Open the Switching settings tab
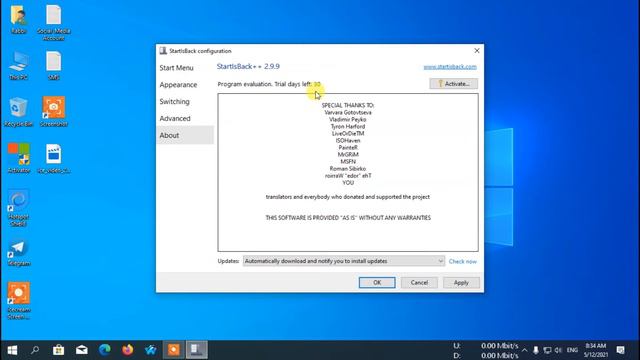Viewport: 640px width, 360px height. 174,102
